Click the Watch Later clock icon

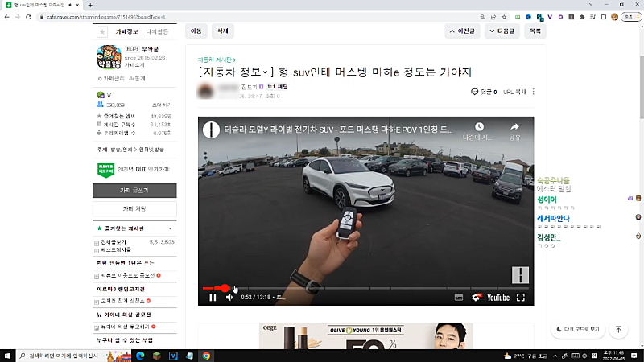click(x=479, y=127)
